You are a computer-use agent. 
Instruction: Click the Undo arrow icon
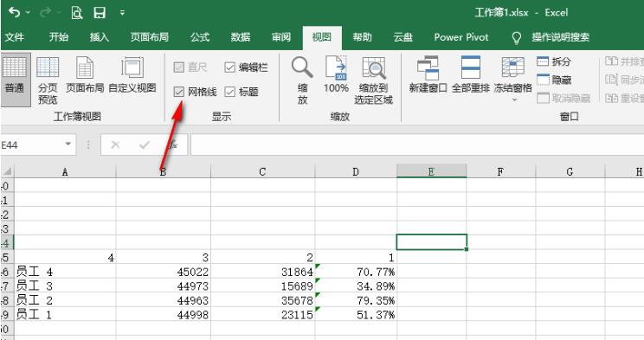click(15, 12)
